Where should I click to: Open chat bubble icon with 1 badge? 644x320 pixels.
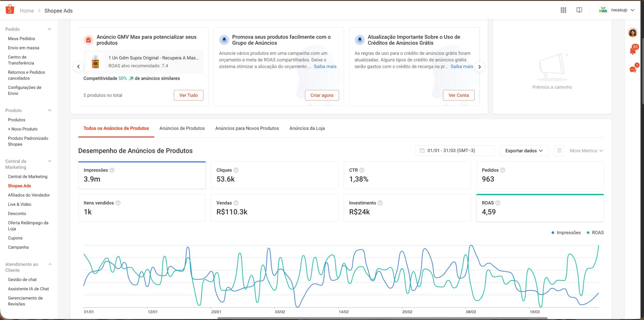coord(633,69)
